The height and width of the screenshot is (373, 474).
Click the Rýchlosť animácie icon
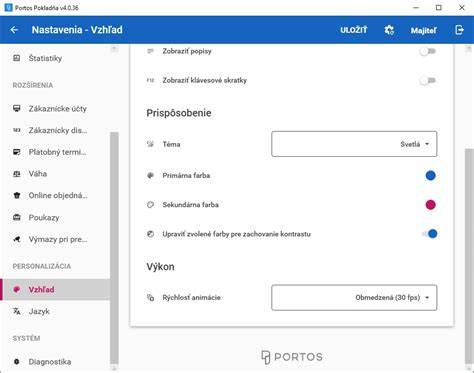point(151,297)
